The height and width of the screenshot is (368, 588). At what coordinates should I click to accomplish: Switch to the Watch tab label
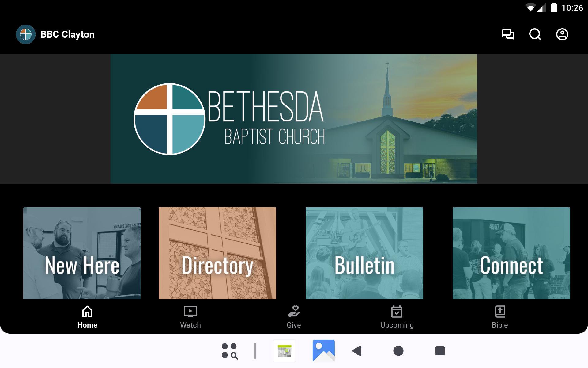coord(190,325)
